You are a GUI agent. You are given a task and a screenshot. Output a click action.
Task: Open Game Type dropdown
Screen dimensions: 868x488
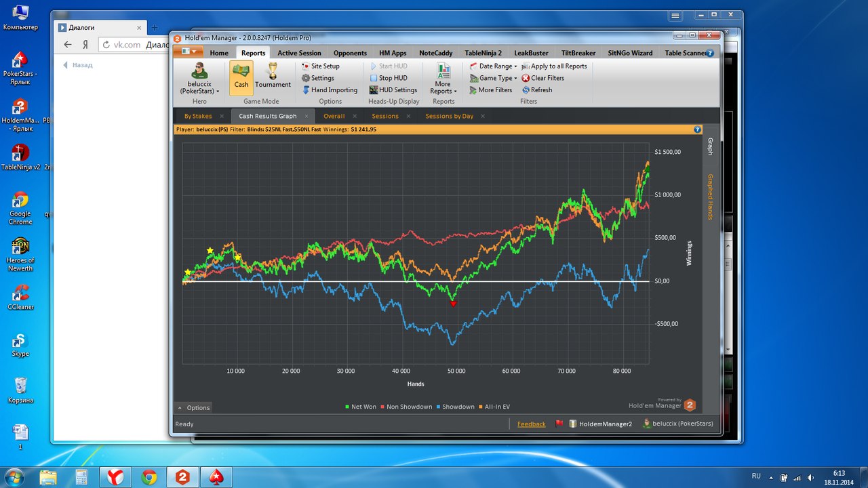(493, 78)
